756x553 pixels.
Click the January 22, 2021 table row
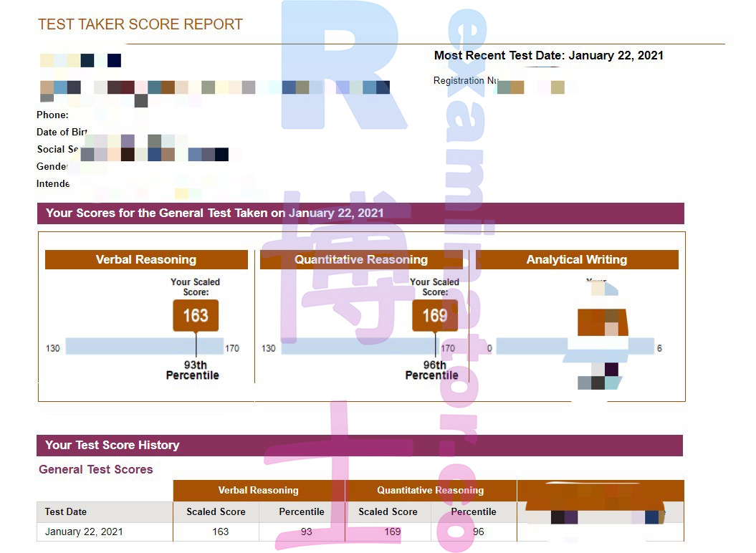pos(360,532)
